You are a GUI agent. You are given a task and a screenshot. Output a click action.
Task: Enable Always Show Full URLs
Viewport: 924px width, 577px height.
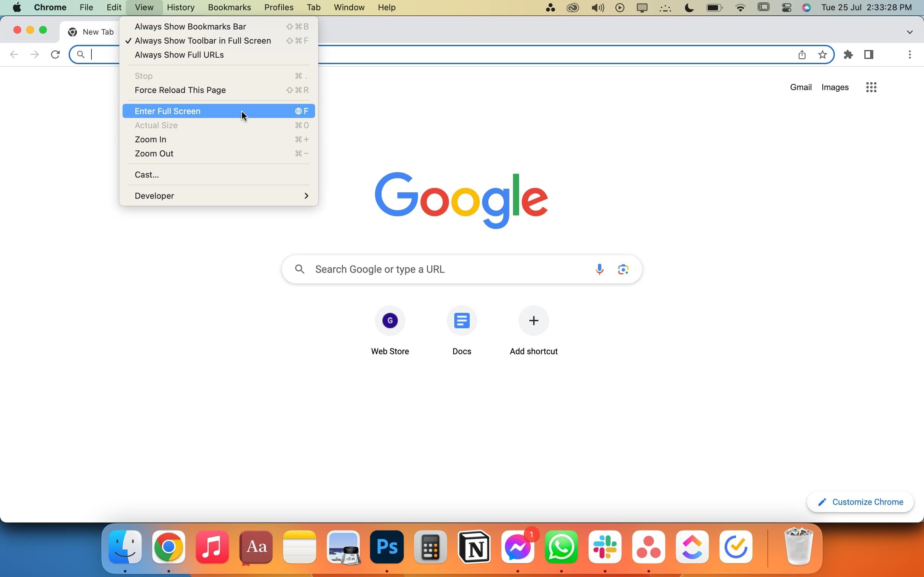(179, 54)
